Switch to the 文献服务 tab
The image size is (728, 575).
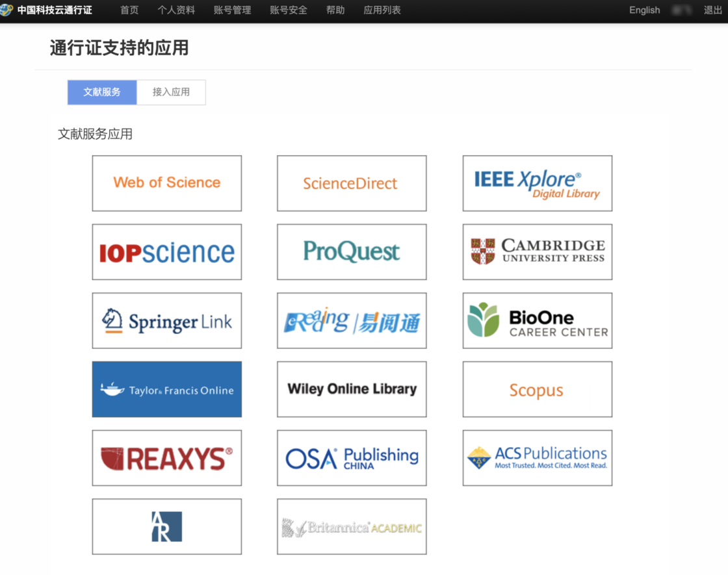pos(102,92)
